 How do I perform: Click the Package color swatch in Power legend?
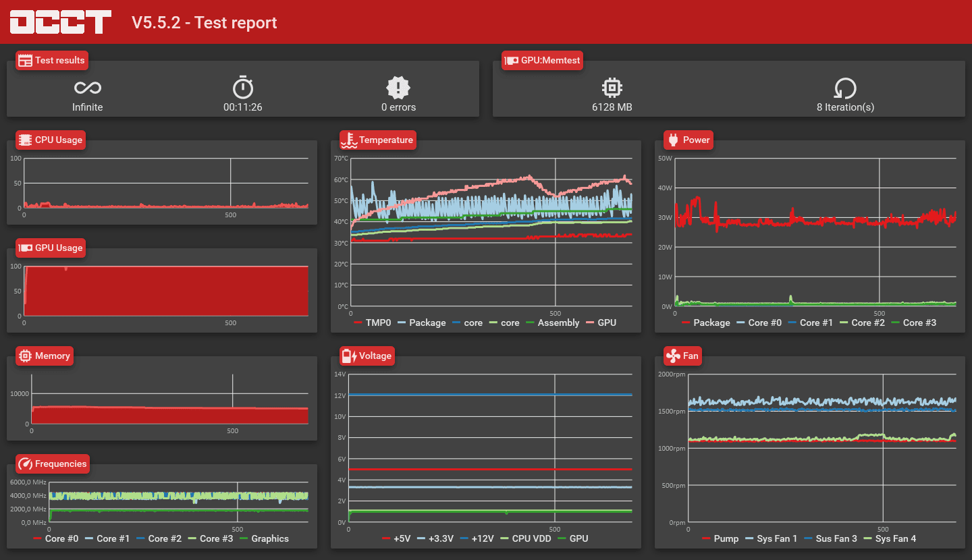[x=686, y=323]
